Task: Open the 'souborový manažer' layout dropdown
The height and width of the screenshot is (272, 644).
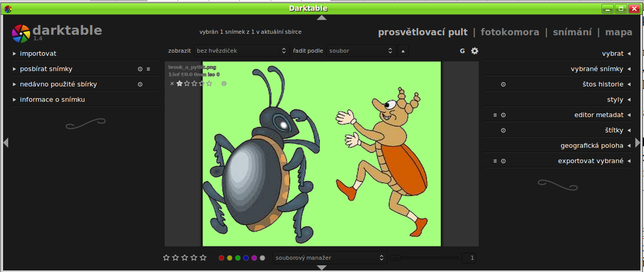Action: click(x=329, y=258)
